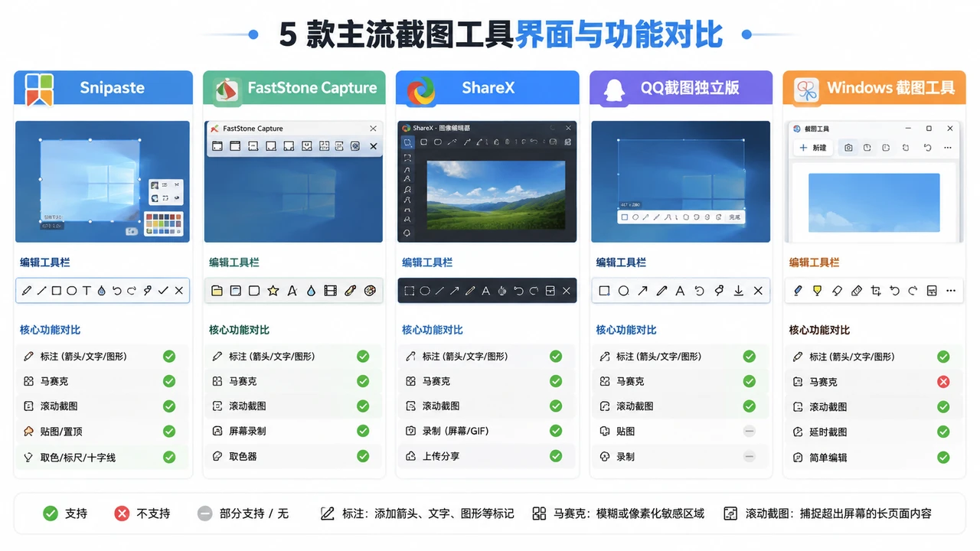
Task: Click gray dash for QQ截图 贴图
Action: click(750, 432)
